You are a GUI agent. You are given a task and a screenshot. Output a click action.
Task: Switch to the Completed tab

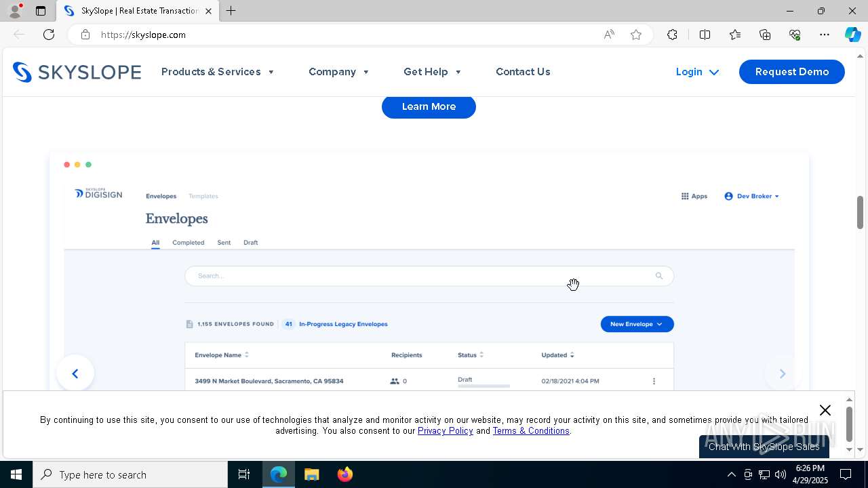188,243
